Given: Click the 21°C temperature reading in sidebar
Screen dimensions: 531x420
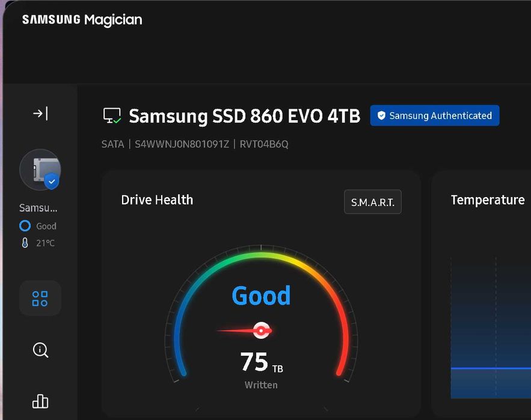Looking at the screenshot, I should (x=45, y=243).
